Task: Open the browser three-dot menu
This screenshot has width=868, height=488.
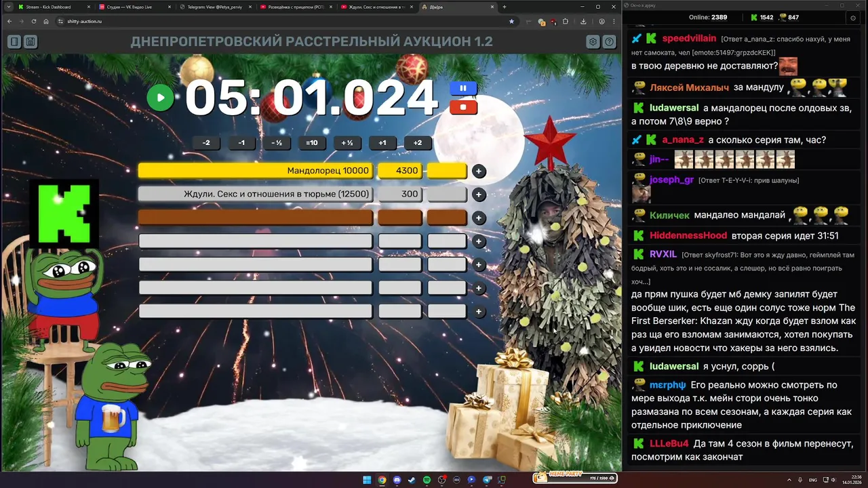Action: coord(614,21)
